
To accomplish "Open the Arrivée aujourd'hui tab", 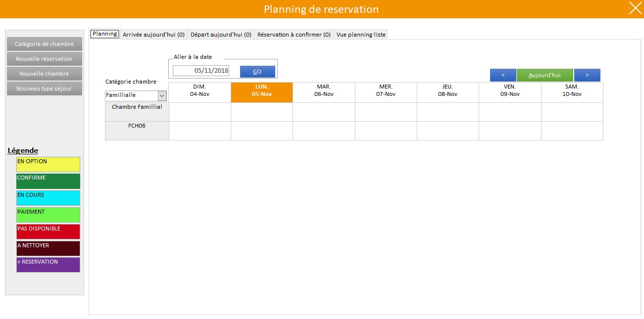I will [153, 35].
